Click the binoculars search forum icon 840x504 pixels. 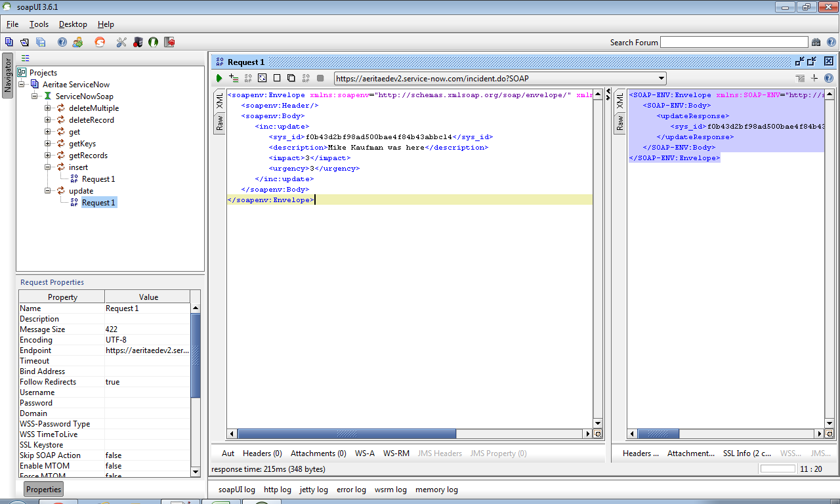coord(816,42)
